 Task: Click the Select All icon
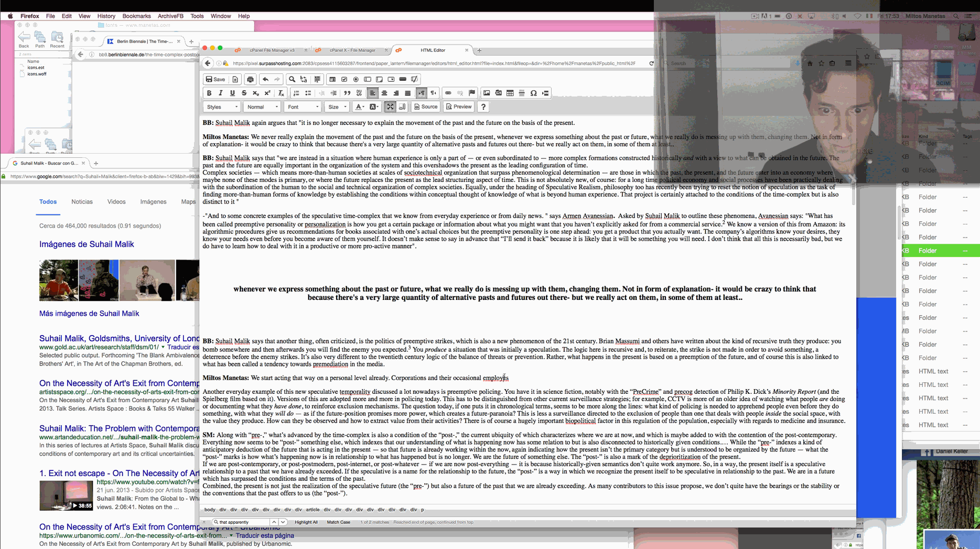[317, 79]
